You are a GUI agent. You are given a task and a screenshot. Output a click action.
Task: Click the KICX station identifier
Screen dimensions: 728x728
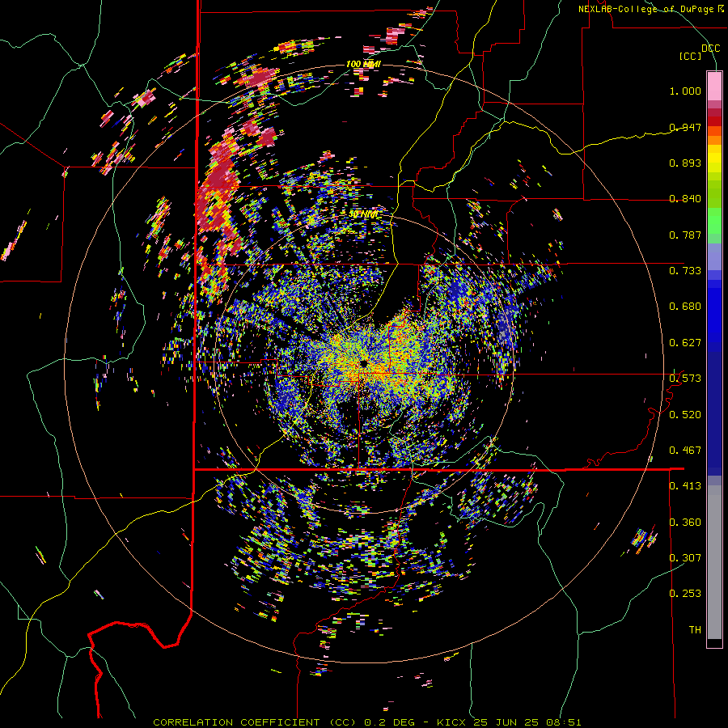click(x=453, y=722)
